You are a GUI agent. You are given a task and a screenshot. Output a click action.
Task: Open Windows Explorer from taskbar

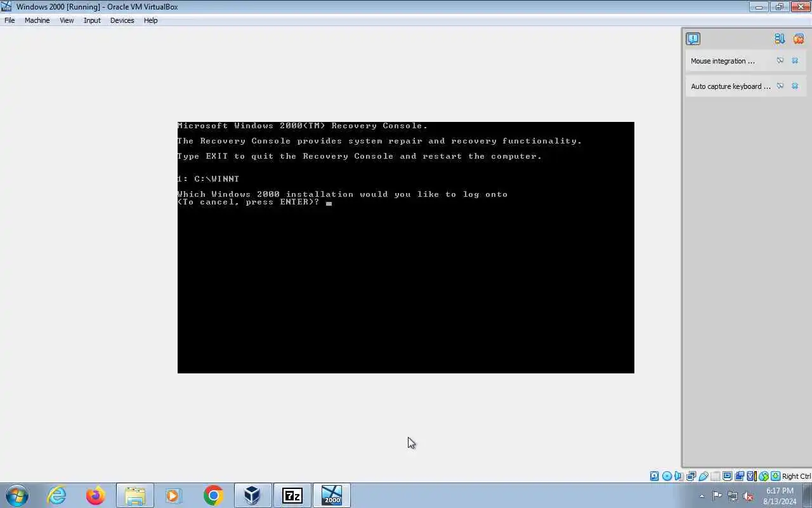135,495
